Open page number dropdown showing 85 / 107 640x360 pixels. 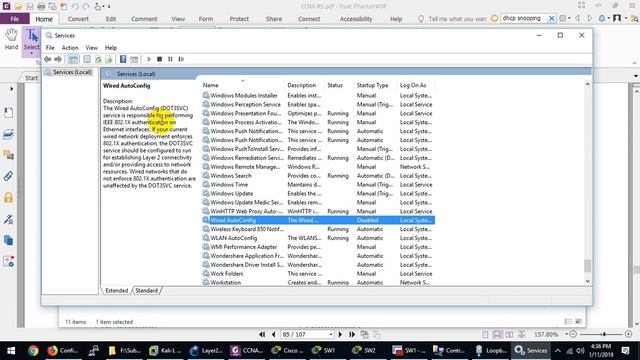(331, 335)
